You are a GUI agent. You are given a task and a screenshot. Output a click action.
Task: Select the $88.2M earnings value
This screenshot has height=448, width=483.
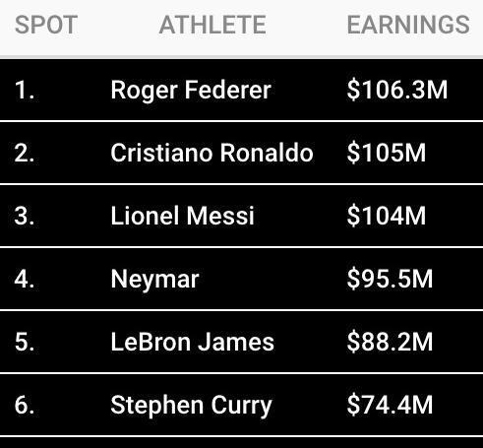[x=390, y=342]
